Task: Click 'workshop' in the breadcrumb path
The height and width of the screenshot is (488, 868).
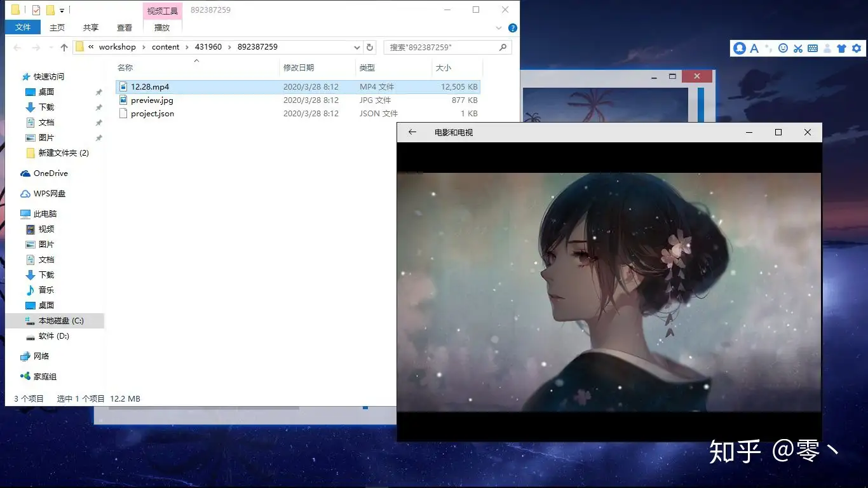Action: [x=117, y=47]
